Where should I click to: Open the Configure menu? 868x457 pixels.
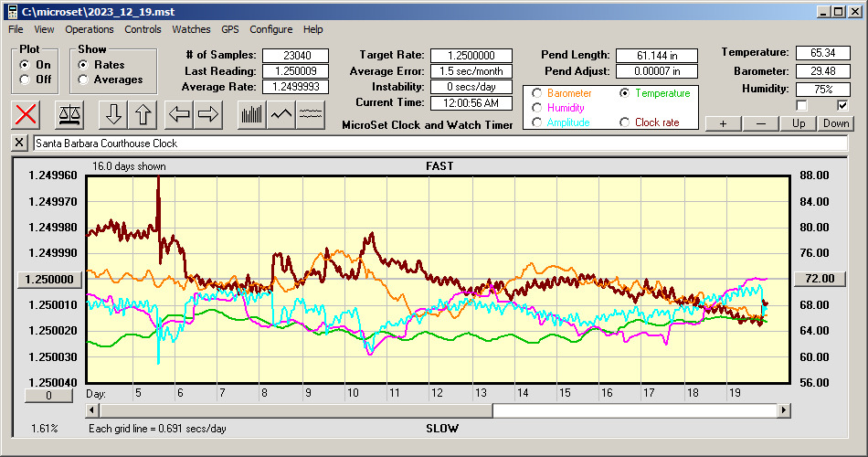270,29
